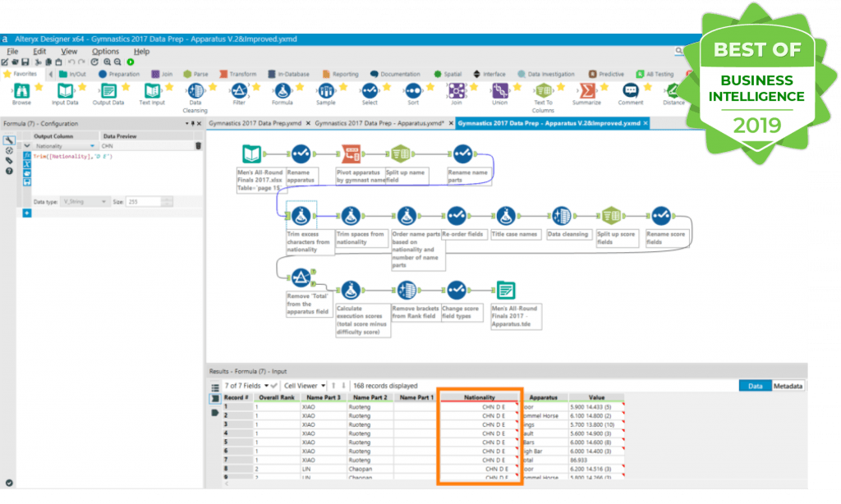Delete the Nationality expression with trash icon
This screenshot has height=504, width=841.
click(198, 146)
